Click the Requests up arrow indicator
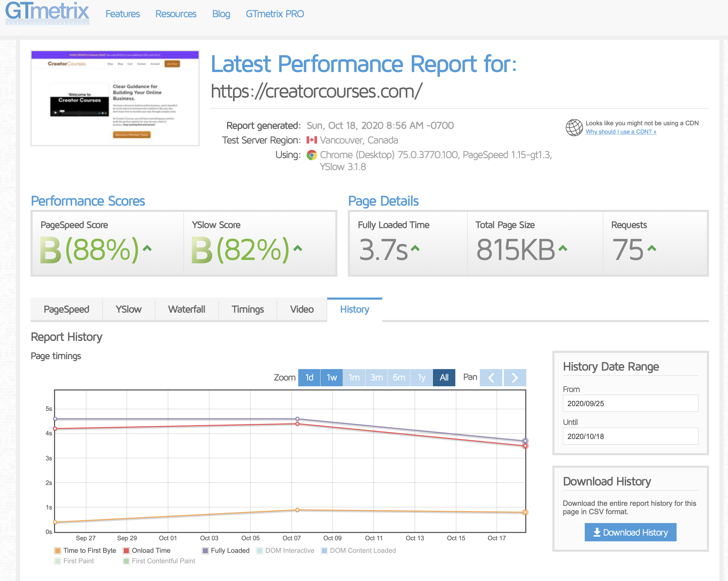This screenshot has width=728, height=581. tap(652, 249)
